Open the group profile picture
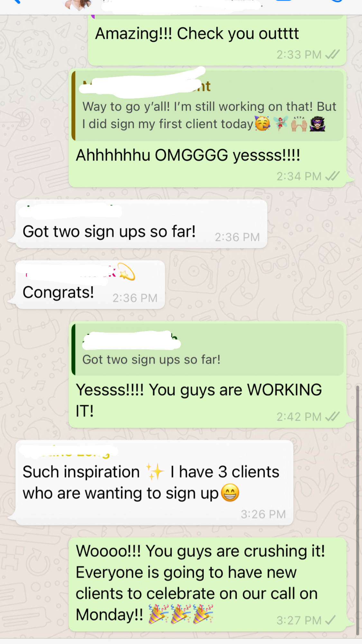Viewport: 362px width, 644px height. (79, 5)
